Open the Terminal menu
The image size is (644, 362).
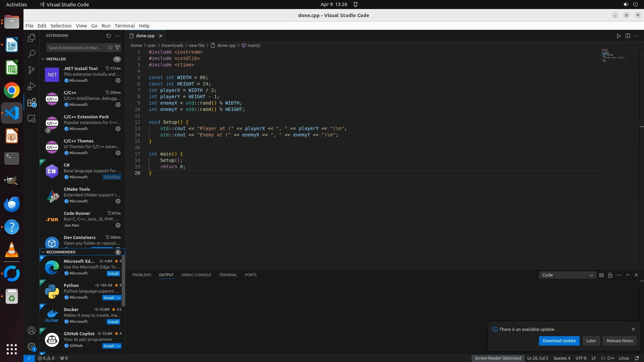(124, 26)
